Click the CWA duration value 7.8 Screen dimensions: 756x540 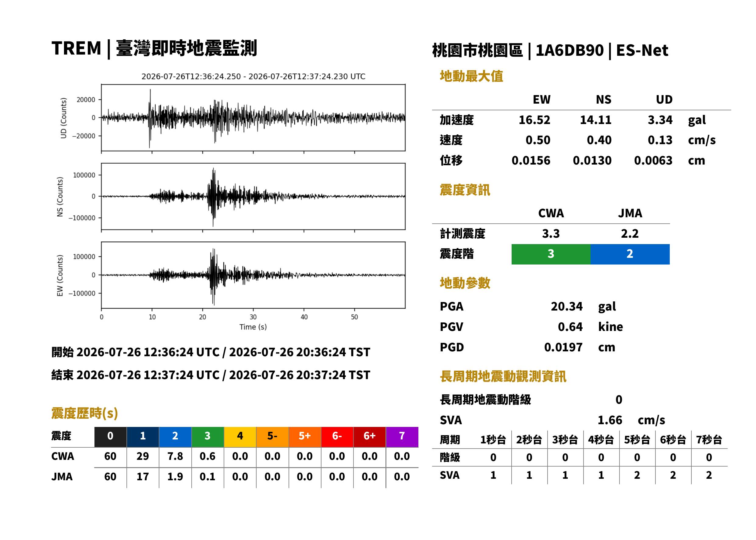coord(175,456)
